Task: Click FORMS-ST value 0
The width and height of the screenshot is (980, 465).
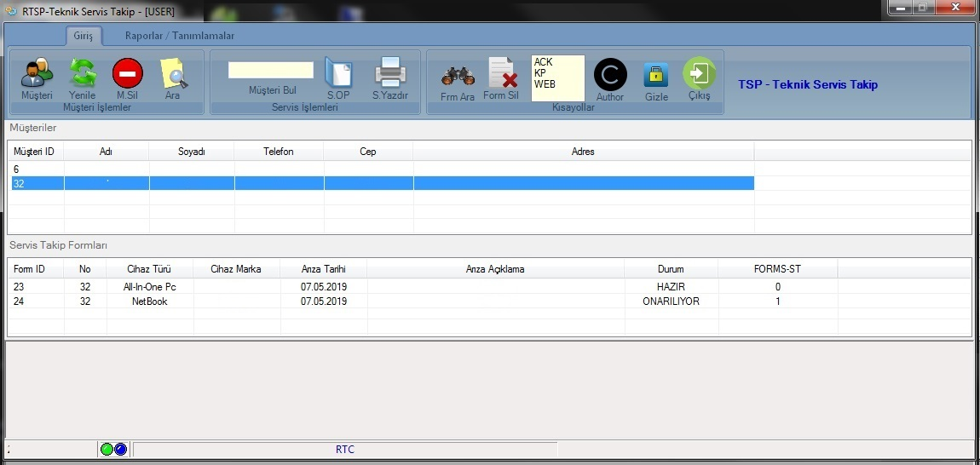Action: [x=778, y=287]
